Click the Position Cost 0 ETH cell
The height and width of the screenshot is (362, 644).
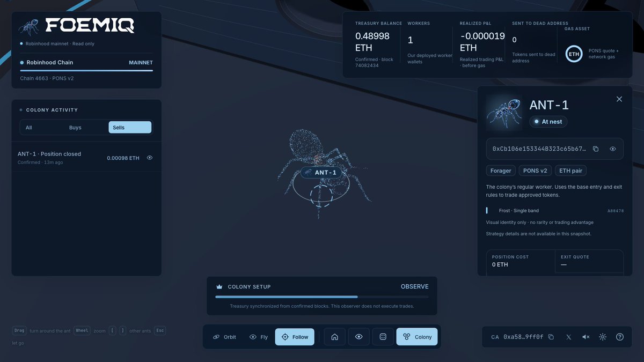pos(521,261)
